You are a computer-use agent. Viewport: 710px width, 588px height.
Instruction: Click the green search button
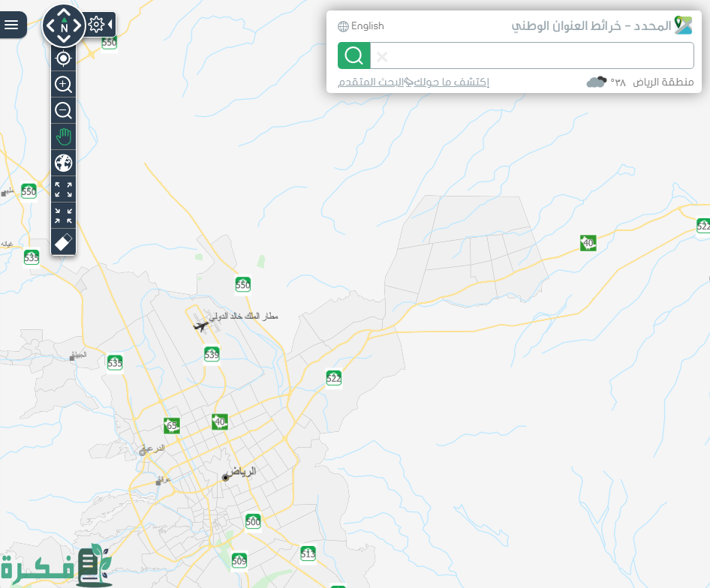pos(354,55)
